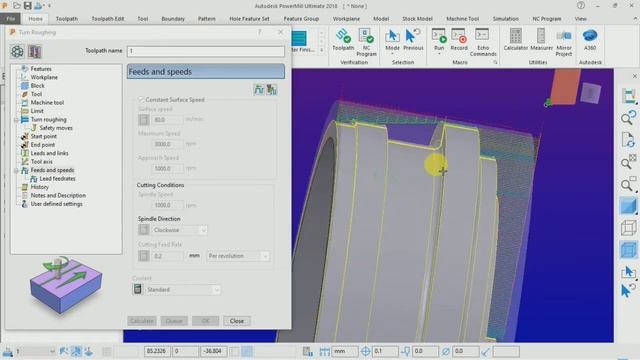Click the Toolpath name input field
The width and height of the screenshot is (640, 360).
click(x=206, y=51)
